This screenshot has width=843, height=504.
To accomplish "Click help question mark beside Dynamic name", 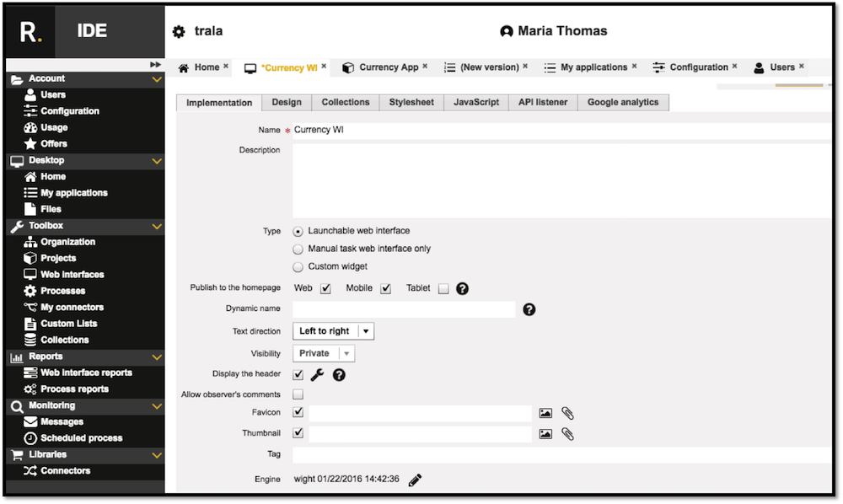I will pyautogui.click(x=529, y=309).
